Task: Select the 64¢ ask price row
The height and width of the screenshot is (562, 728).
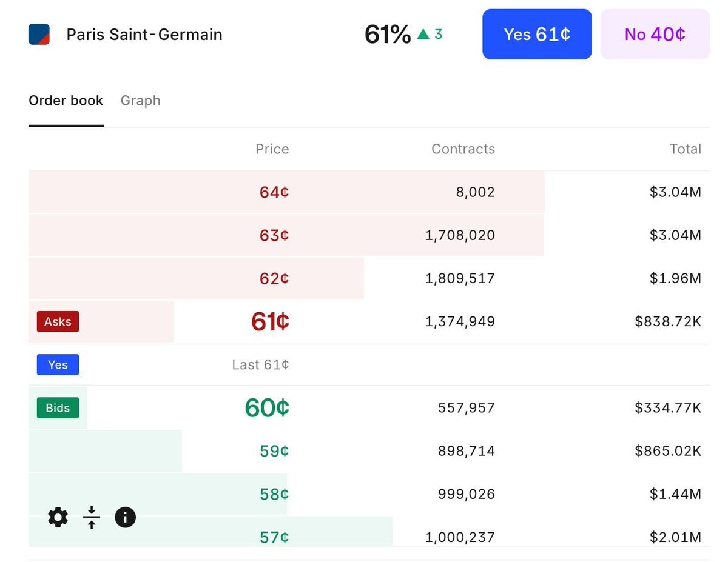Action: tap(274, 192)
